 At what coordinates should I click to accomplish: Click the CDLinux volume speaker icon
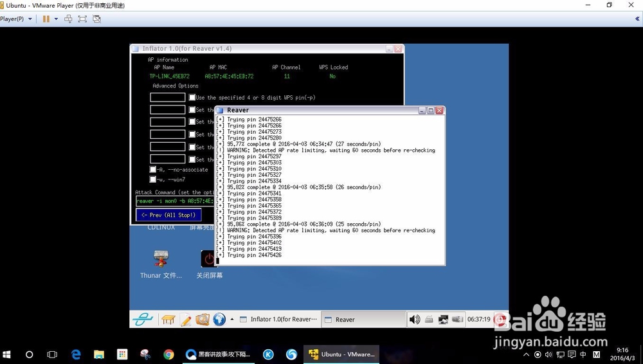[415, 319]
